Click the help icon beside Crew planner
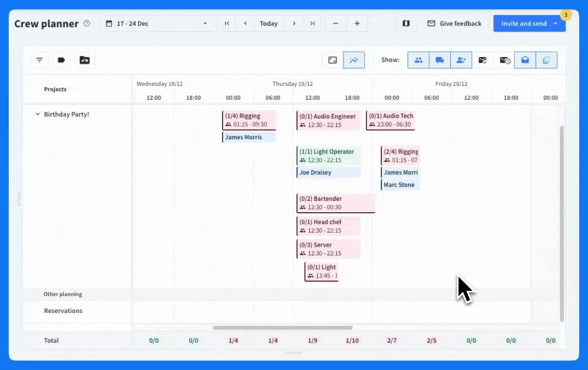Screen dimensions: 588x370 click(86, 24)
